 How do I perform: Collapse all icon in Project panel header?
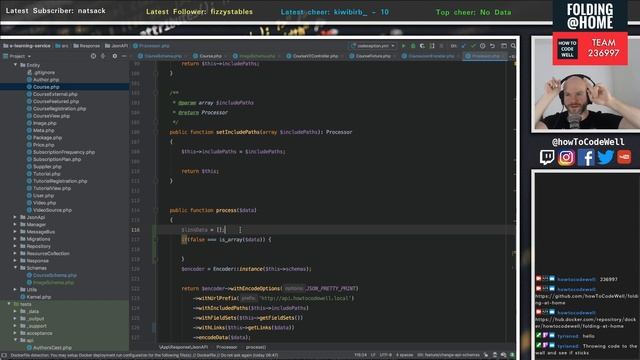[x=104, y=56]
